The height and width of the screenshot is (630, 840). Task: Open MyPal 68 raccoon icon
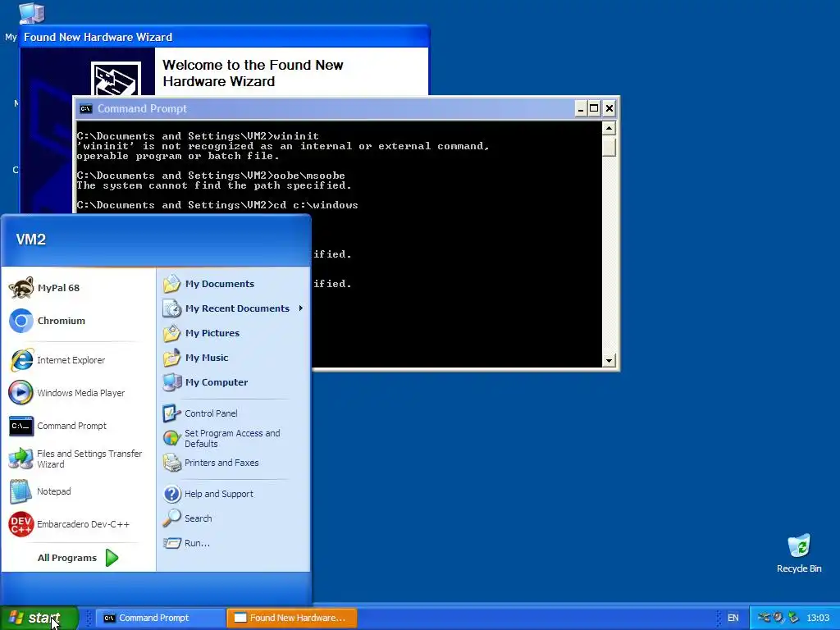click(x=21, y=288)
